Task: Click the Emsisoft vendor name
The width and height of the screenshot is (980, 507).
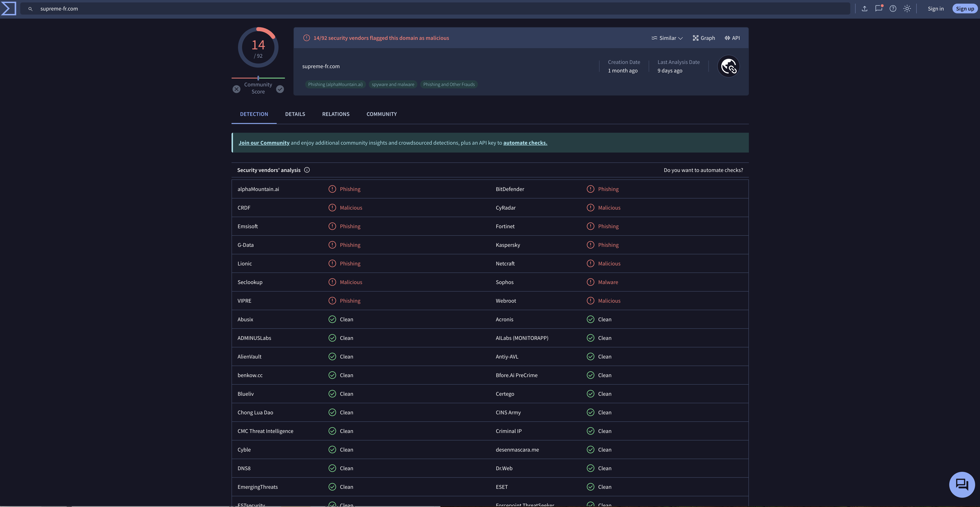Action: pos(248,226)
